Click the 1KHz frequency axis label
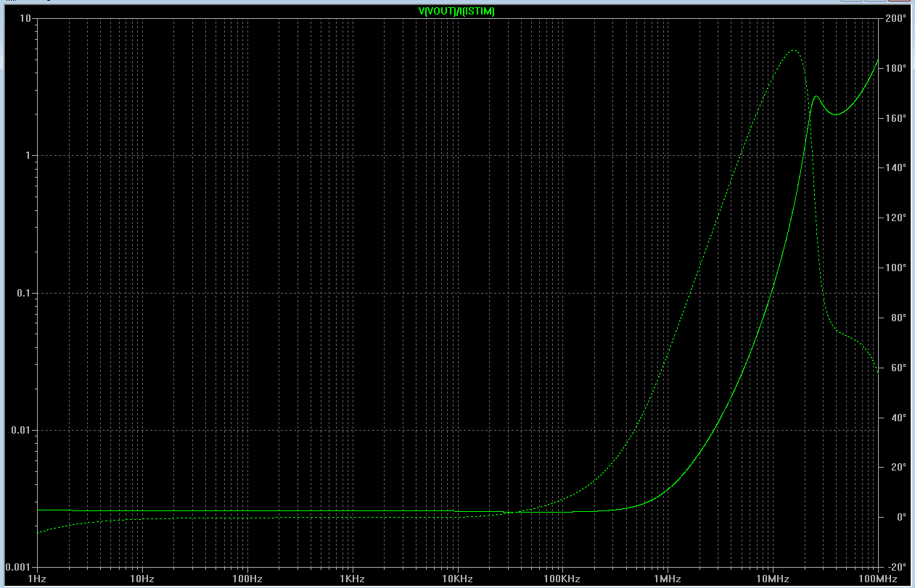Image resolution: width=915 pixels, height=588 pixels. coord(352,579)
